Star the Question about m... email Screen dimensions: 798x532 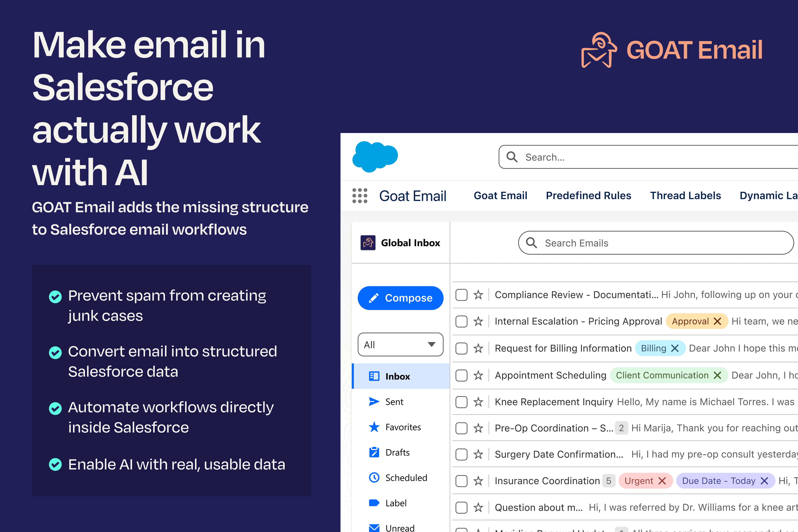[x=478, y=507]
